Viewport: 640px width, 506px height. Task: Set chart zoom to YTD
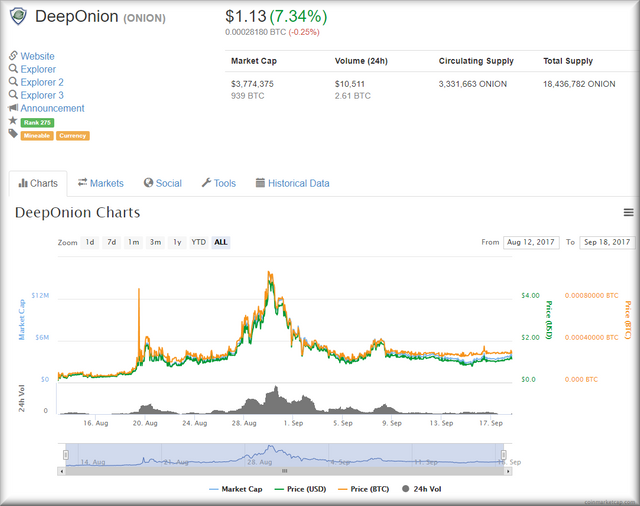199,242
